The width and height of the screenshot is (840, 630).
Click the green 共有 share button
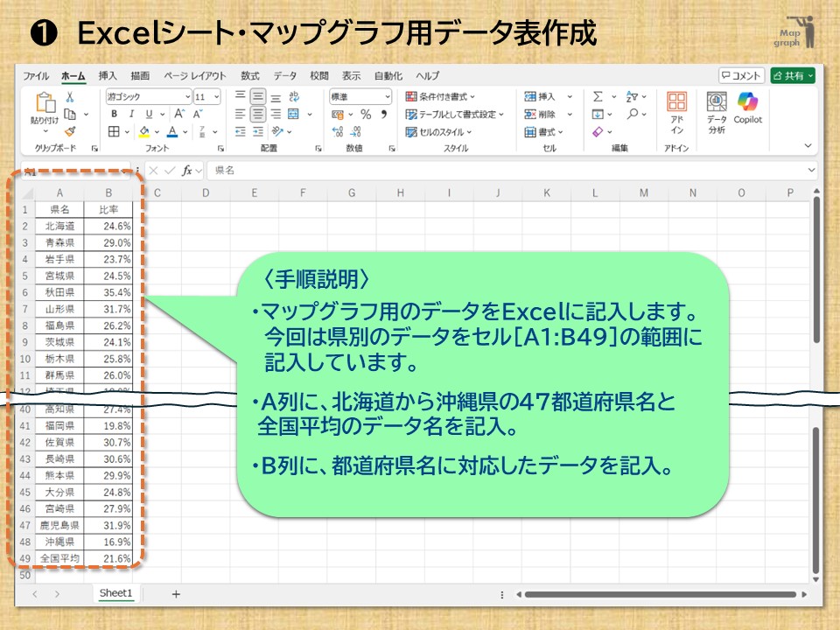(793, 75)
